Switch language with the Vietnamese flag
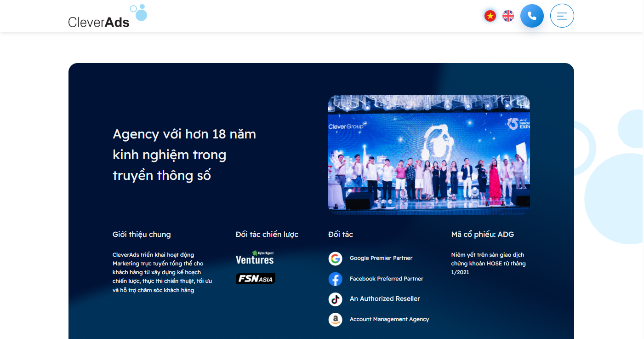 pyautogui.click(x=490, y=16)
